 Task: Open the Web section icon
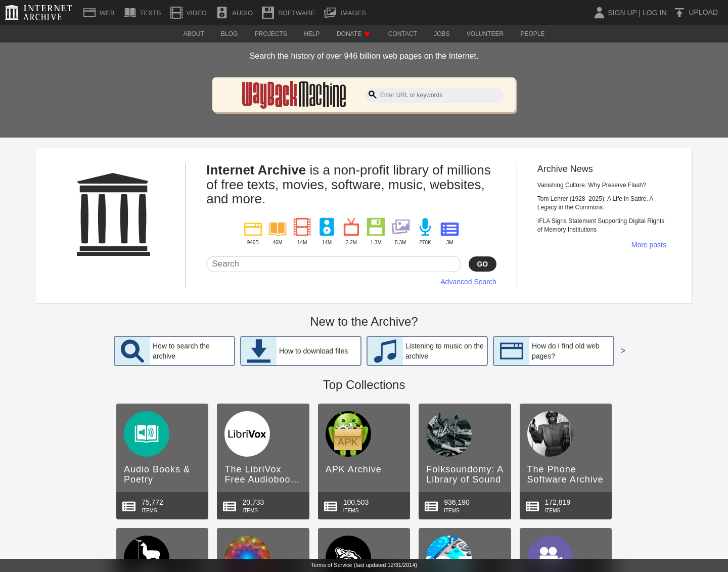click(x=89, y=13)
